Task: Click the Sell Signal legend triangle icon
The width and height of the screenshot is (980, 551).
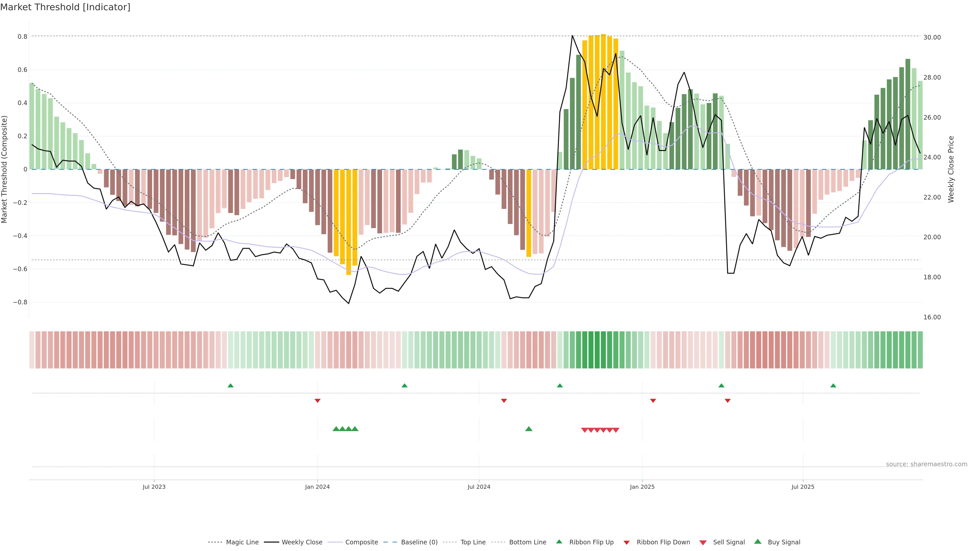Action: (x=703, y=543)
